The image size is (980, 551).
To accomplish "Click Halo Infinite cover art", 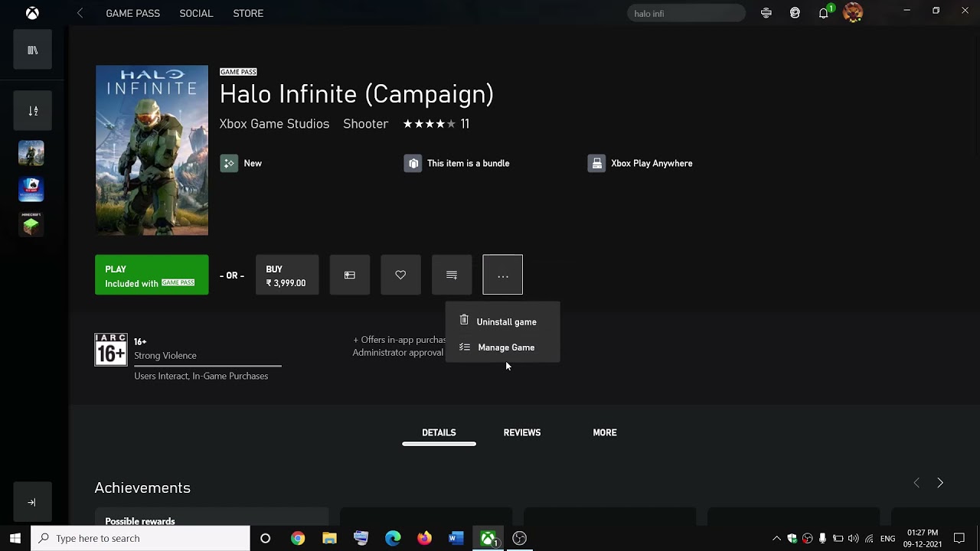I will (x=152, y=150).
